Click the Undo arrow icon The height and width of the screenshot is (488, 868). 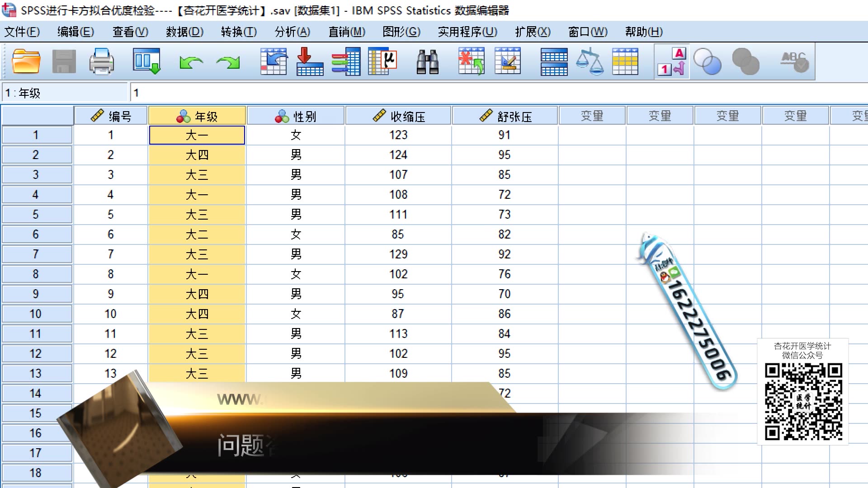pos(191,62)
